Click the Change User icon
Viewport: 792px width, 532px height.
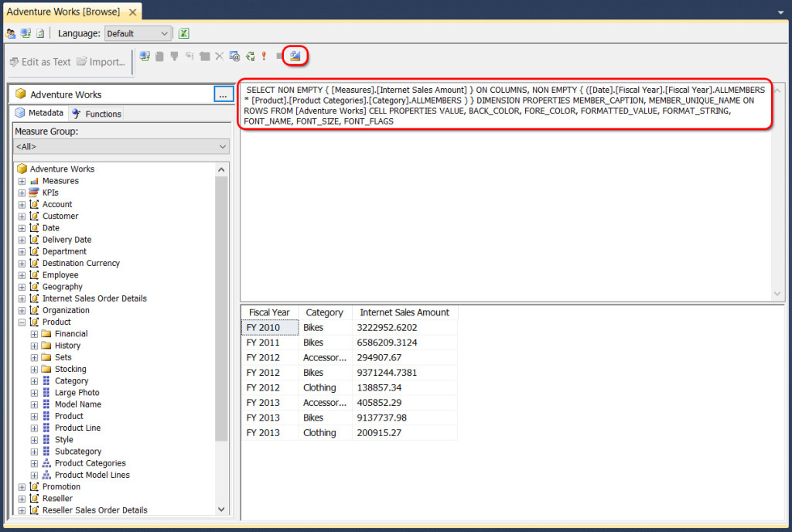coord(11,33)
